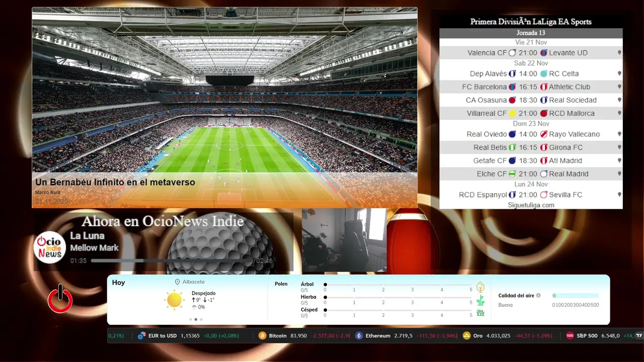Click the webcam feed thumbnail
The image size is (644, 362).
click(x=344, y=240)
